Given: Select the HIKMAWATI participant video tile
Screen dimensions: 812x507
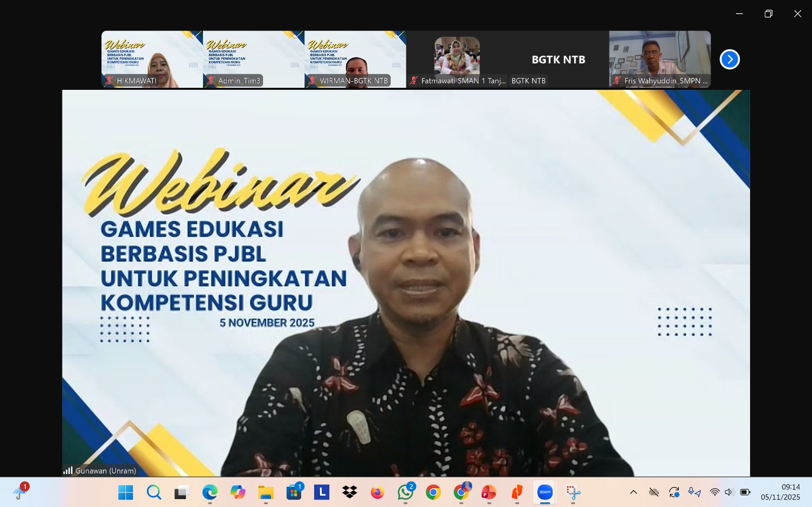Looking at the screenshot, I should (152, 59).
